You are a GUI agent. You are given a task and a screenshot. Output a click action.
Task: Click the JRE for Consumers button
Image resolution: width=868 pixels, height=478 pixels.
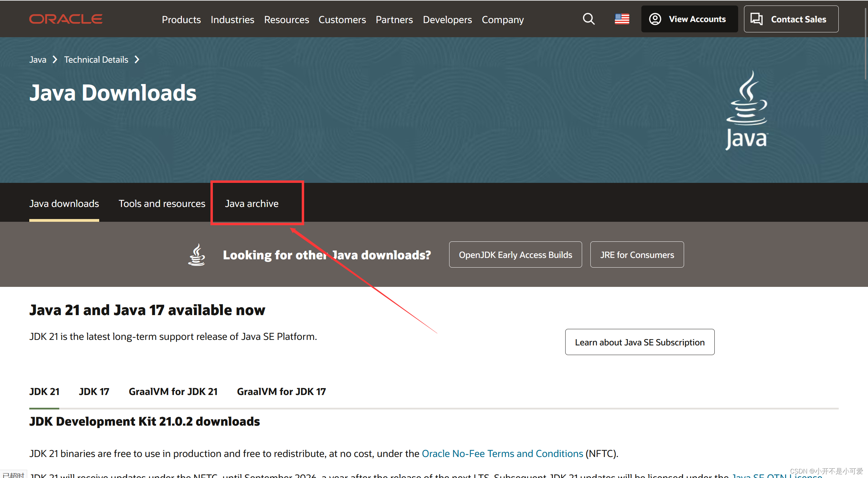point(637,255)
